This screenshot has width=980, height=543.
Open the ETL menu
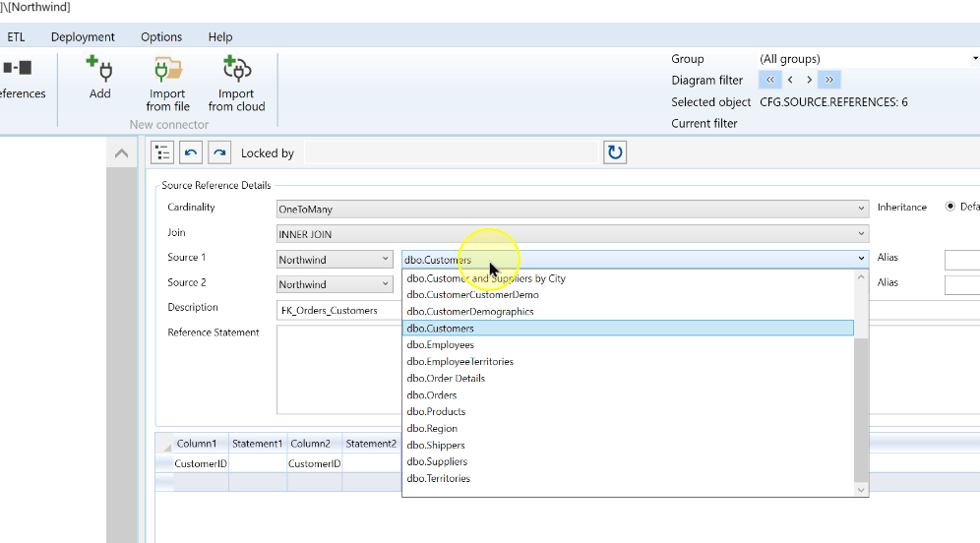pos(17,36)
